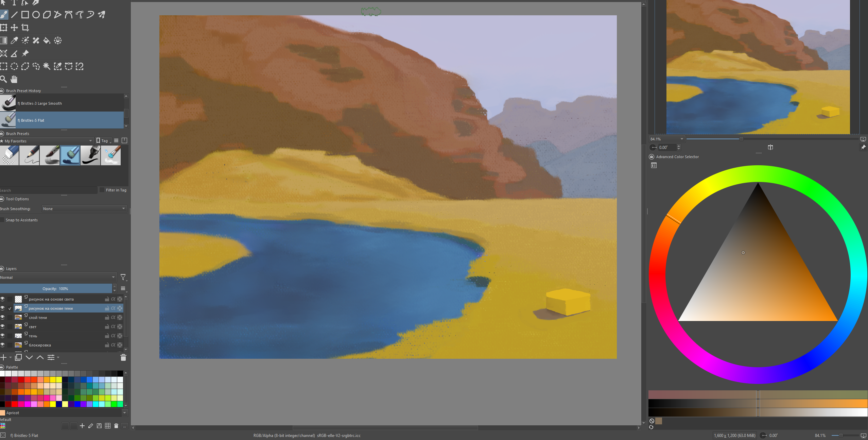The width and height of the screenshot is (868, 440).
Task: Delete layer with trash icon
Action: coord(123,357)
